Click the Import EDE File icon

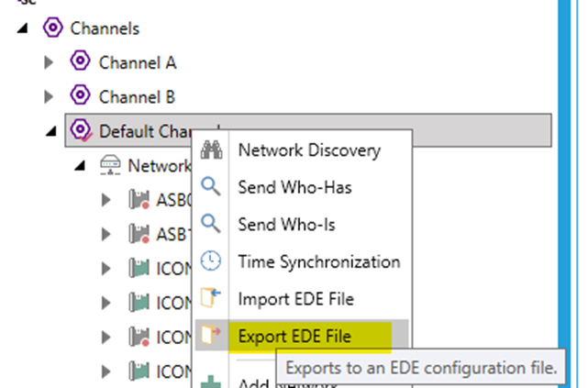(212, 298)
